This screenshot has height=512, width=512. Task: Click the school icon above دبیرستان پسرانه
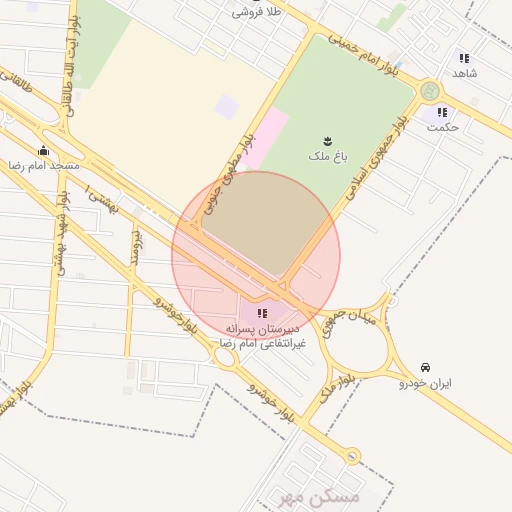[x=262, y=313]
